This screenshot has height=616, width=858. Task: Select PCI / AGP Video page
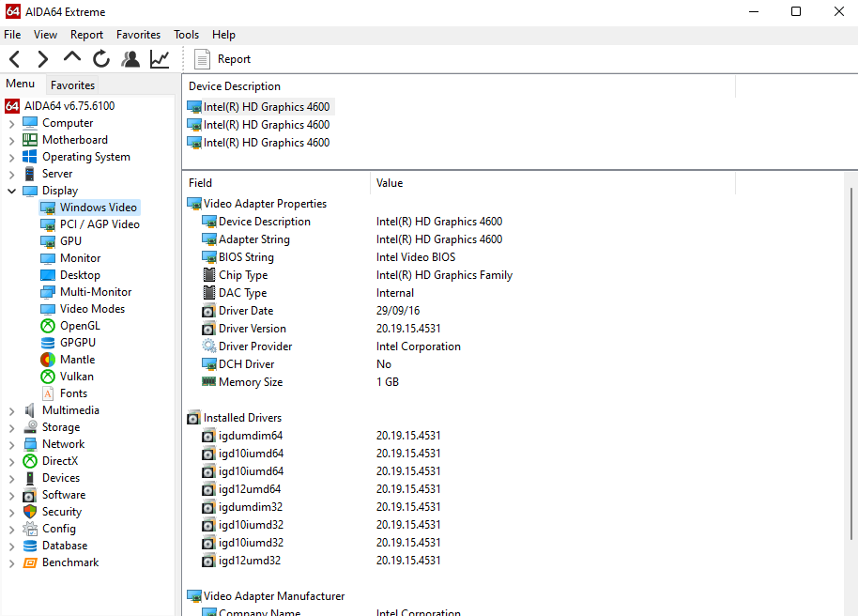pos(100,224)
